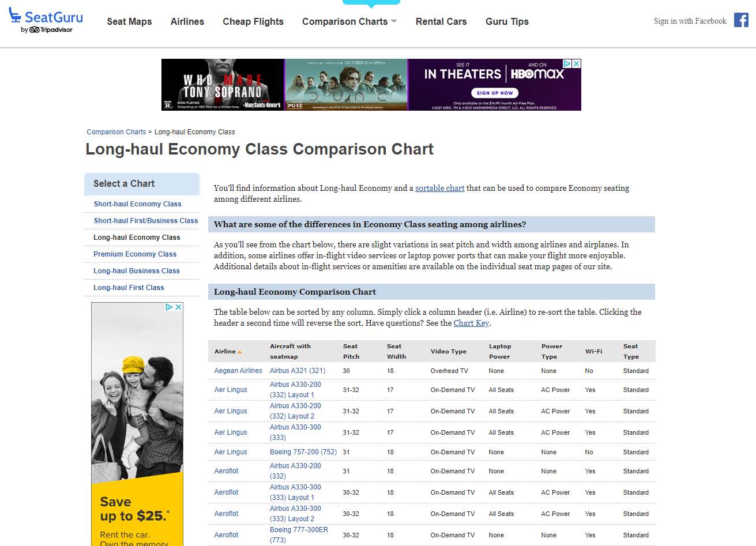The width and height of the screenshot is (756, 546).
Task: Sort by Seat Pitch column header
Action: [351, 351]
